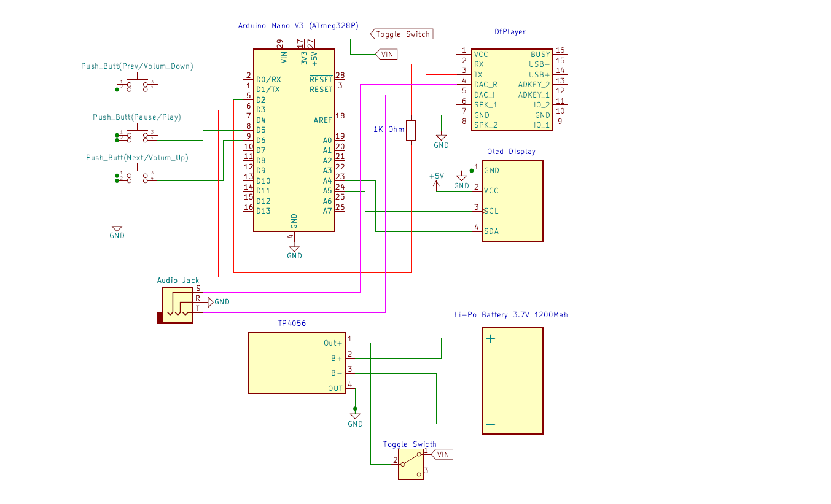Click the Arduino Nano V3 (ATmeg328P) title
This screenshot has height=504, width=831.
(298, 26)
